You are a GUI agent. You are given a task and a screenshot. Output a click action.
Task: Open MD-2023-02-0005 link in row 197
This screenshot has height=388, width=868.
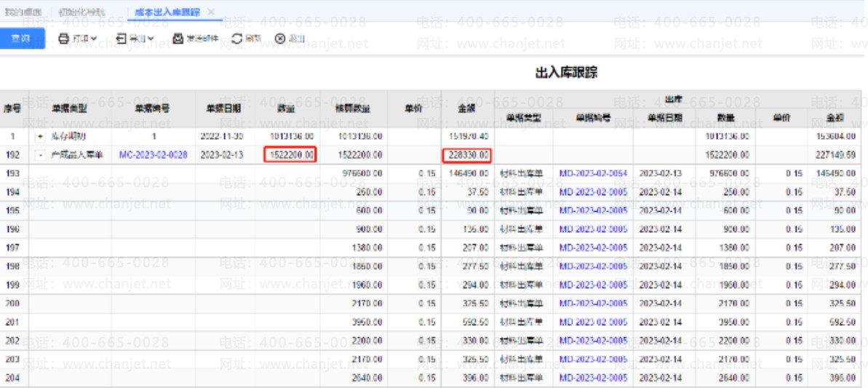pyautogui.click(x=593, y=248)
